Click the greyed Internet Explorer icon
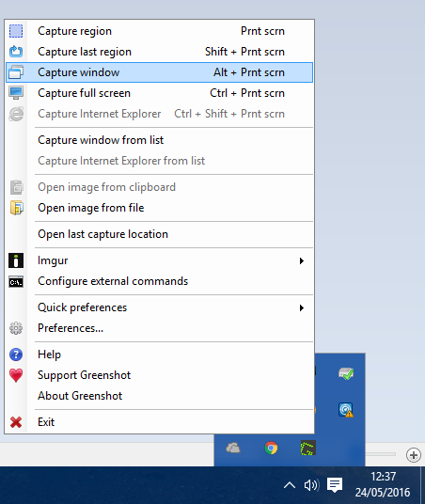Viewport: 425px width, 504px height. [16, 114]
